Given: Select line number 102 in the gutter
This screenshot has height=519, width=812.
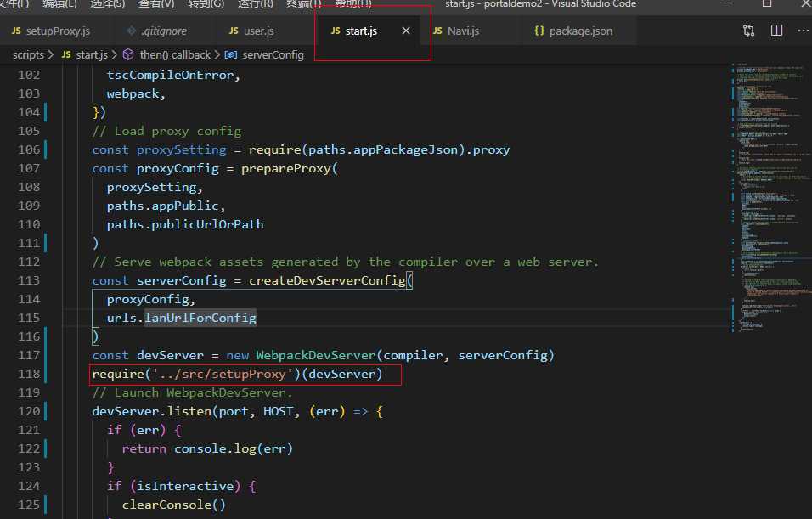Looking at the screenshot, I should coord(29,75).
